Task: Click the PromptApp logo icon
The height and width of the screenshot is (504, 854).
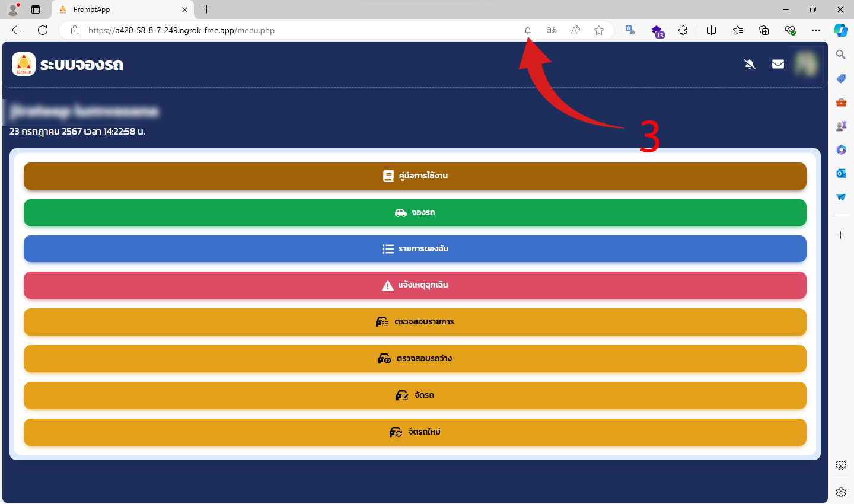Action: click(x=24, y=64)
